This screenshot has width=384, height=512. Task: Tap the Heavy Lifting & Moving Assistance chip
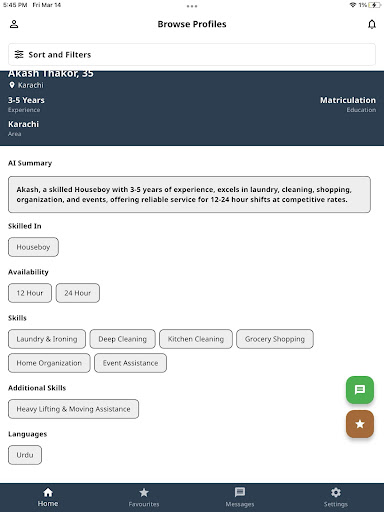pos(73,409)
